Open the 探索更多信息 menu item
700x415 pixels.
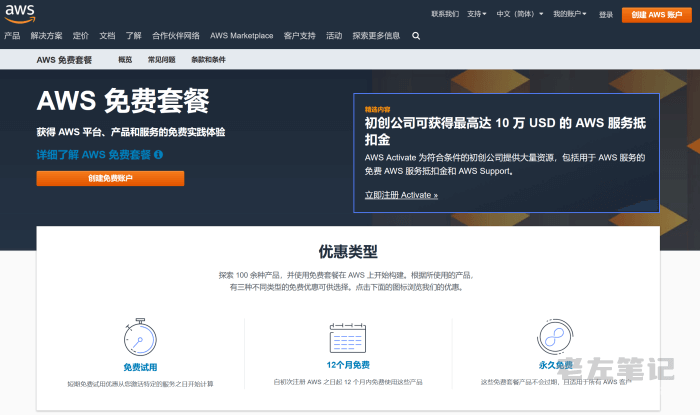pos(376,36)
